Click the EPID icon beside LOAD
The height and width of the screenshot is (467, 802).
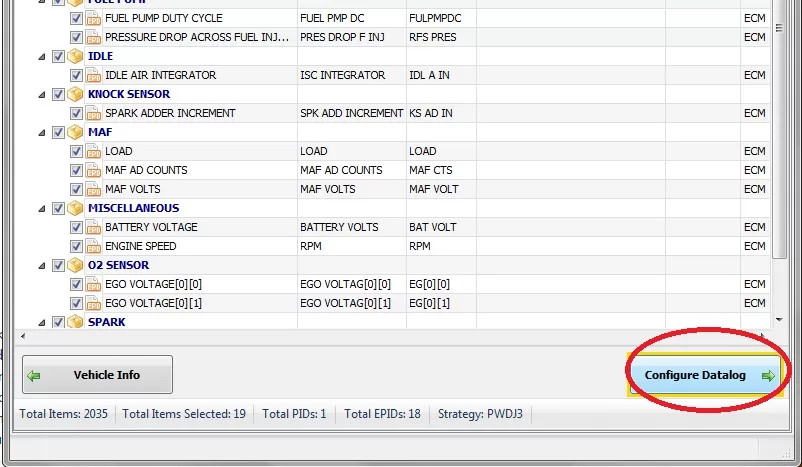tap(93, 151)
